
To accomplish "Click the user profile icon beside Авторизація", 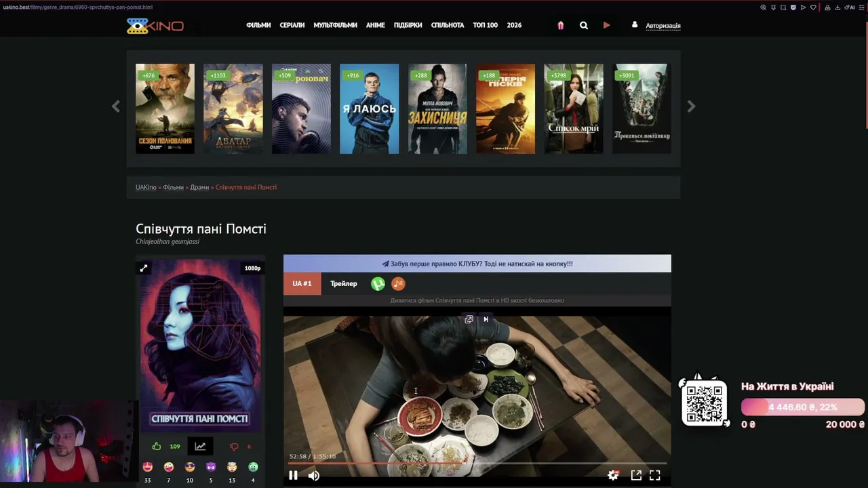I will [635, 24].
